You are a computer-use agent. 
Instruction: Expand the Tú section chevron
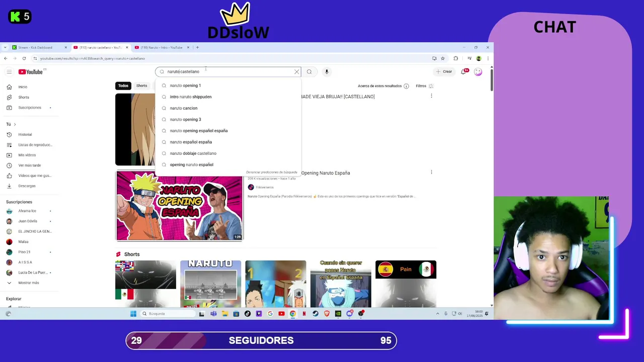click(x=15, y=124)
